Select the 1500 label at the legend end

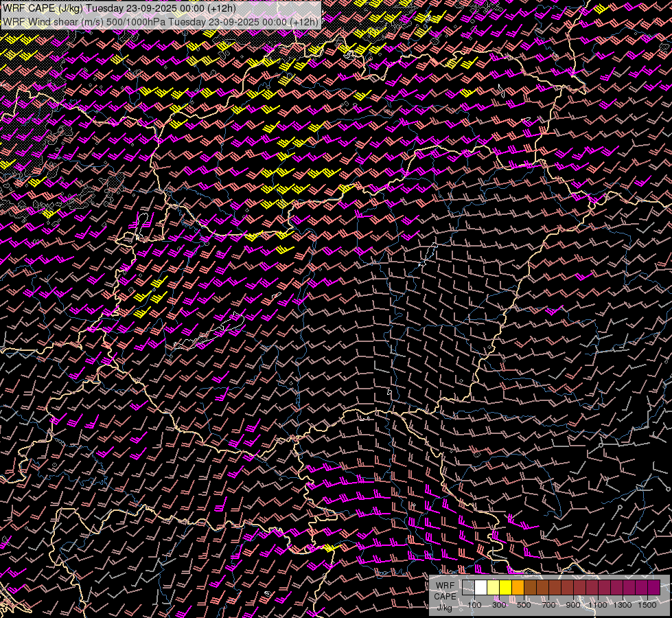click(647, 605)
